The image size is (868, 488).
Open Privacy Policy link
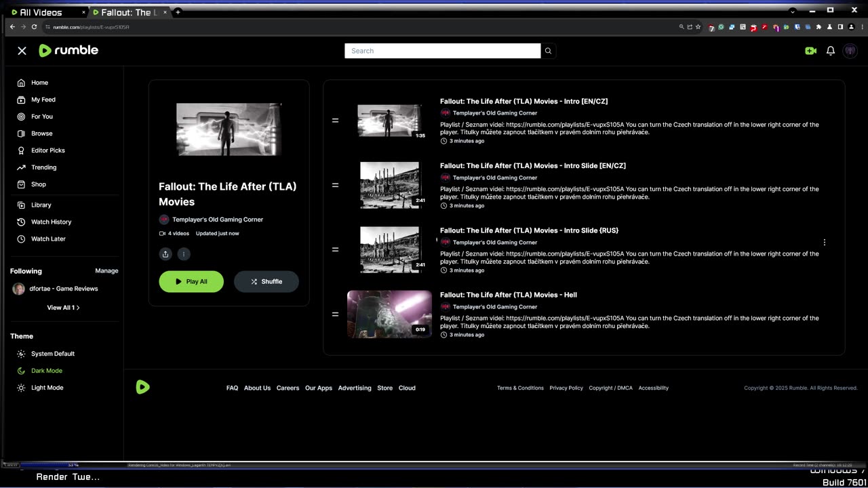pos(566,388)
